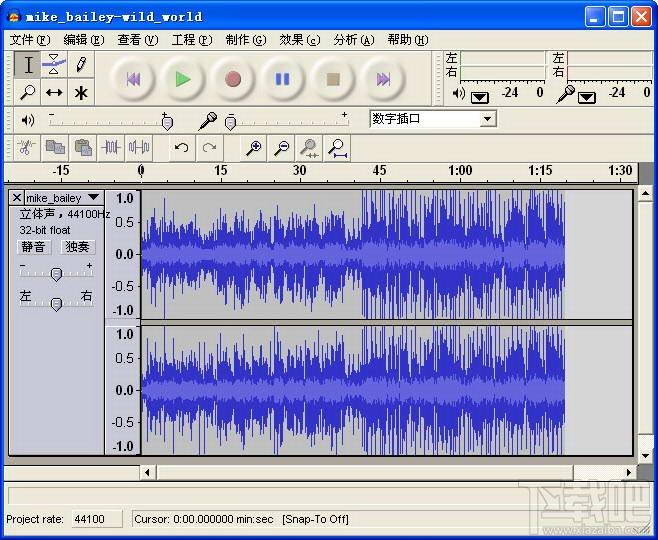Click the track gain slider
Screen dimensions: 658x540
tap(56, 273)
